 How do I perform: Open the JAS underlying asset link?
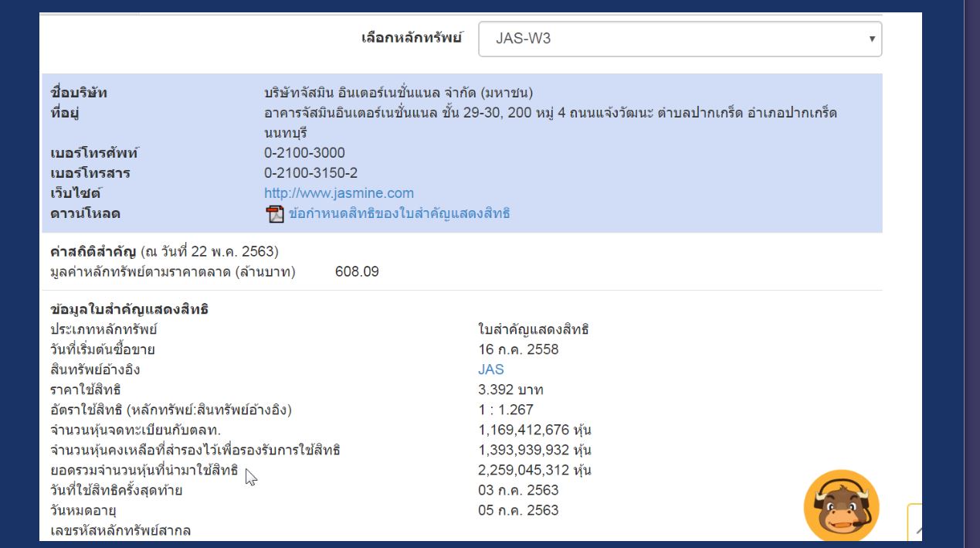(x=491, y=369)
